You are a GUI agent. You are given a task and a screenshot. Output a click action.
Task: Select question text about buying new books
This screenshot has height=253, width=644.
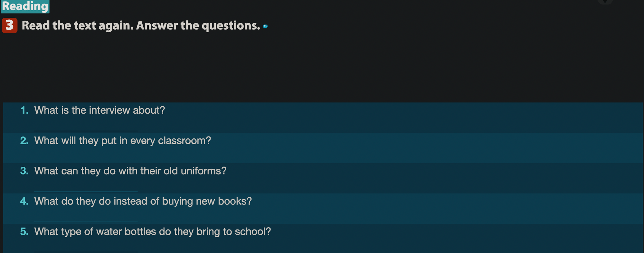143,201
